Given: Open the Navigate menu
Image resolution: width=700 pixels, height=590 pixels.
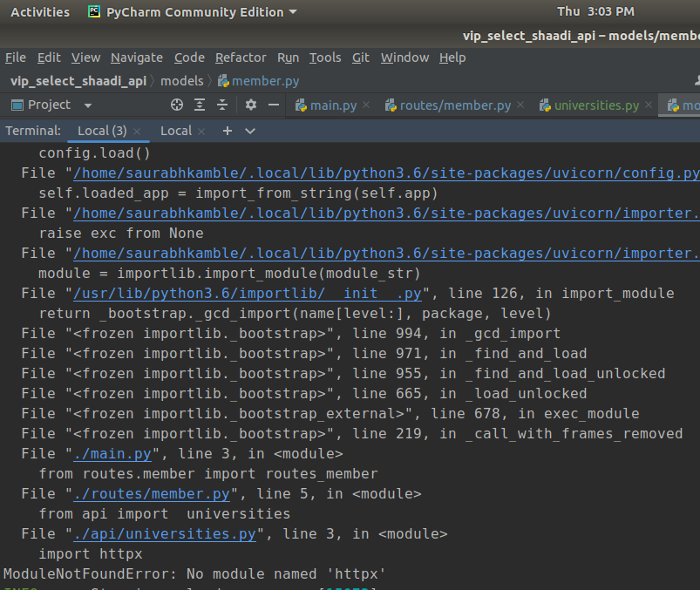Looking at the screenshot, I should coord(137,58).
